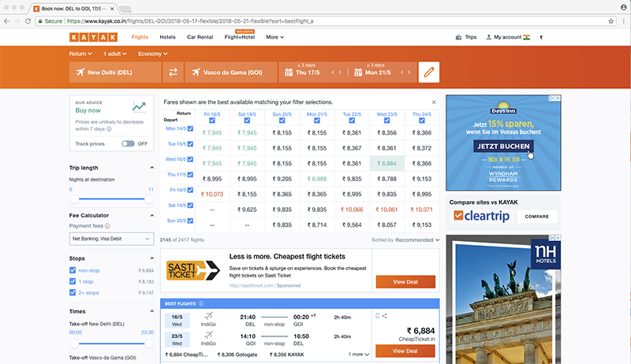Uncheck Wed 23/5 return column checkbox
The image size is (631, 364).
[386, 121]
